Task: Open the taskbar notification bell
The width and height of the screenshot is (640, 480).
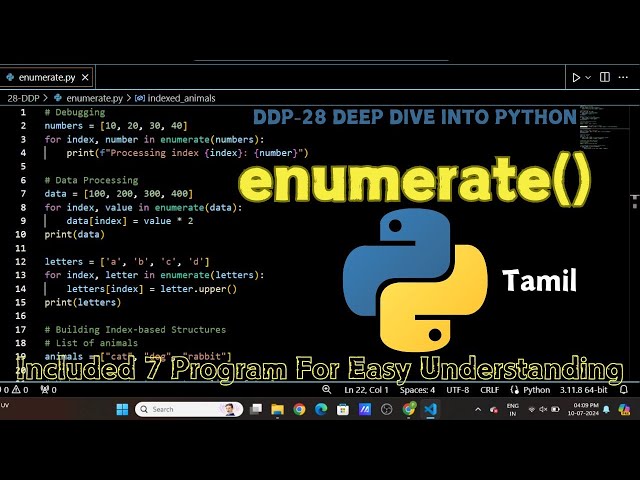Action: pos(607,409)
